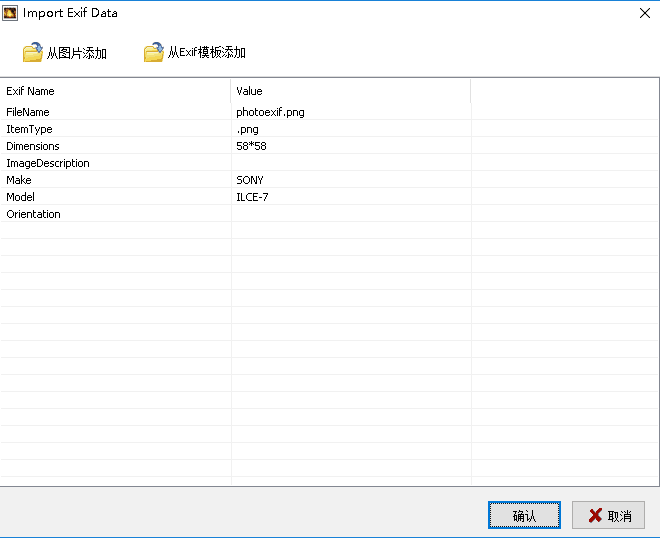Click the ILCE-7 model value
Viewport: 660px width, 538px height.
252,197
